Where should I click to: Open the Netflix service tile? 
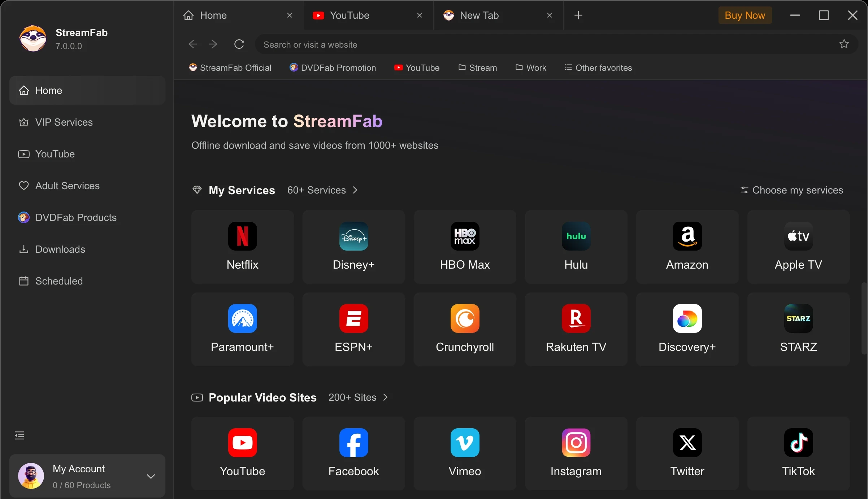242,247
